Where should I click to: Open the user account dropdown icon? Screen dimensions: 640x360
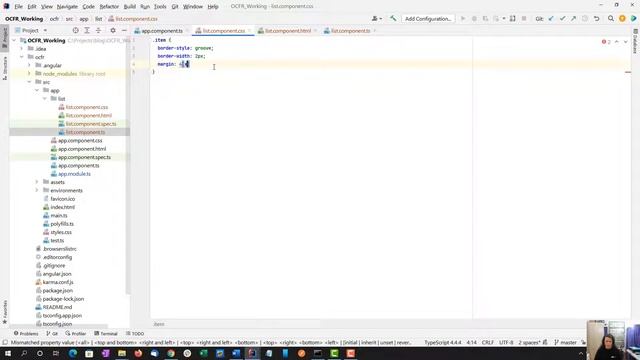(377, 18)
